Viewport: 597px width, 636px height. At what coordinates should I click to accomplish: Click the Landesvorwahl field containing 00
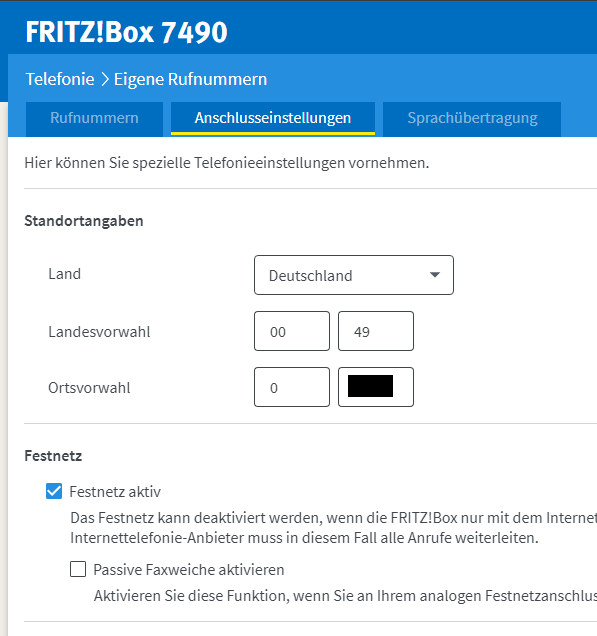(x=292, y=331)
